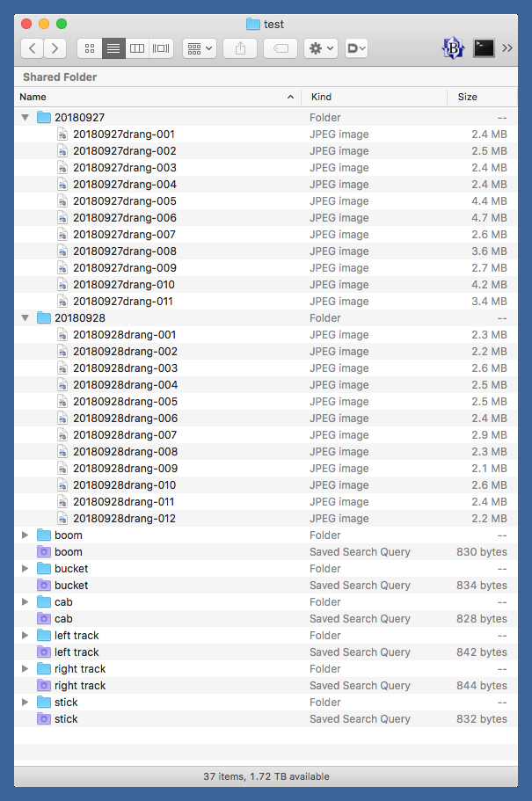Launch BBEdit from the toolbar

click(x=453, y=49)
